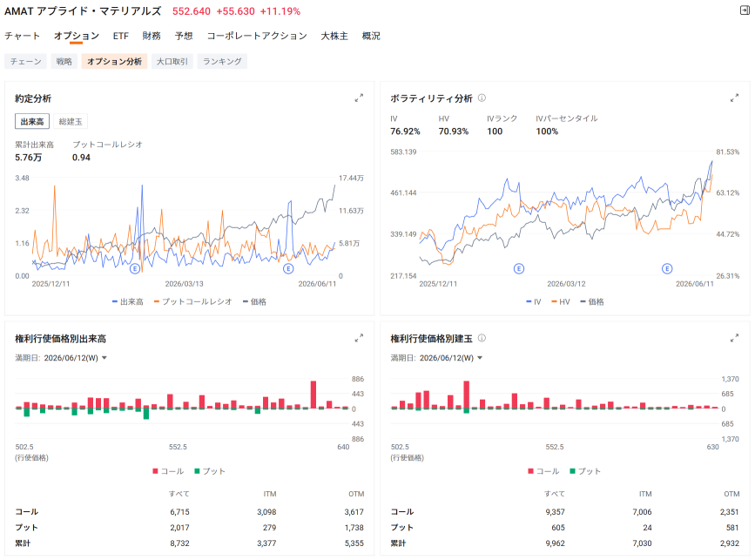Toggle 出来高 legend series in 約定分析 chart
The image size is (755, 560).
click(x=128, y=302)
